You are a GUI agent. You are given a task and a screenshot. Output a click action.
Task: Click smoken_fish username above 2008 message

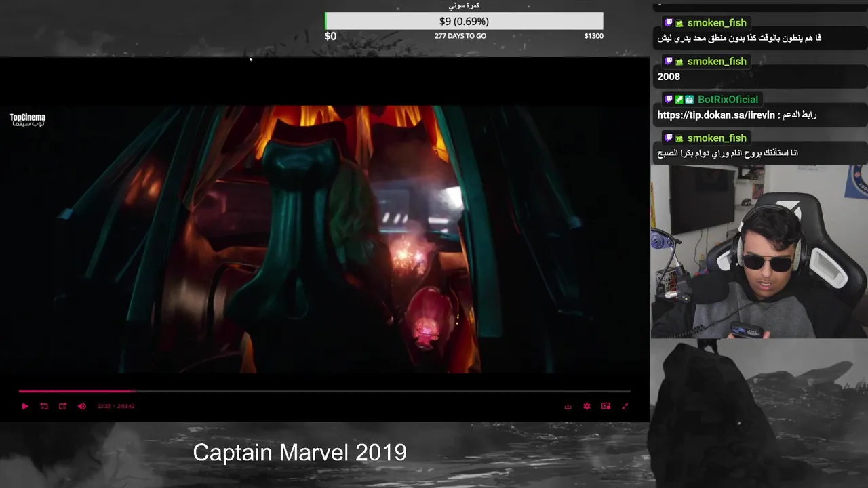tap(717, 62)
